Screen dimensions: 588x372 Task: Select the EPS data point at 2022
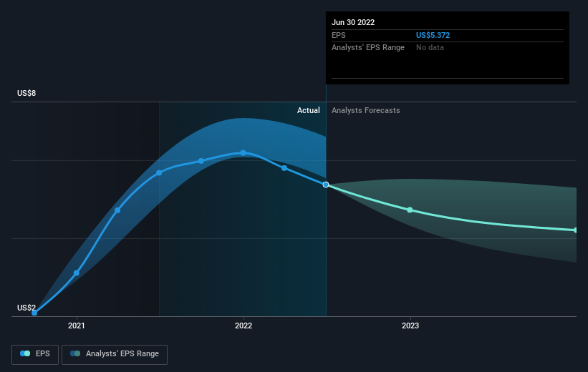244,153
